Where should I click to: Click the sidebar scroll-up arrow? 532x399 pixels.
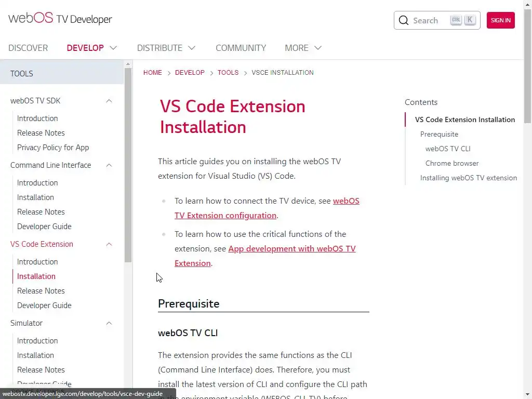128,64
